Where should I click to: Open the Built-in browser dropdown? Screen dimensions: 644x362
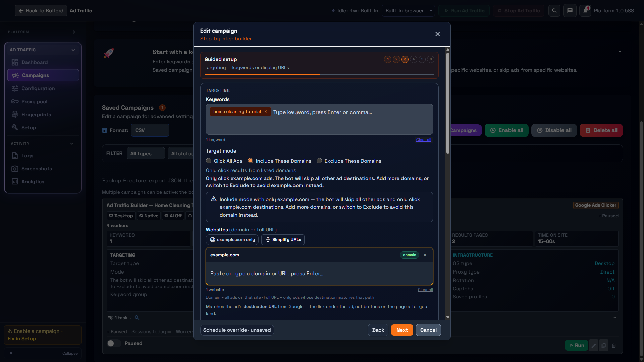click(x=408, y=11)
